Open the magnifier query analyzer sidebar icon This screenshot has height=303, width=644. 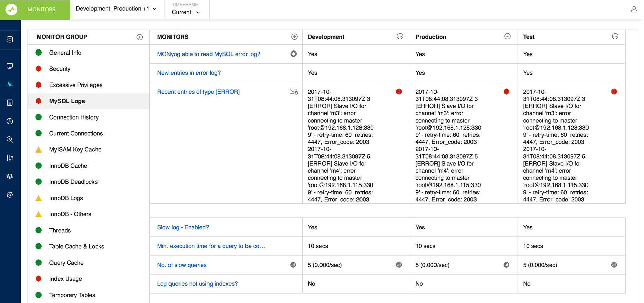tap(10, 140)
